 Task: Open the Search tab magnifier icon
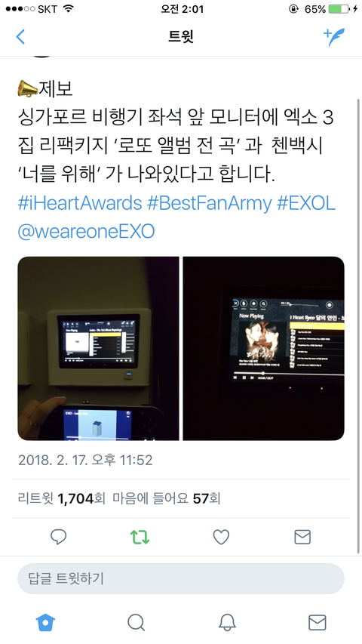tap(136, 622)
